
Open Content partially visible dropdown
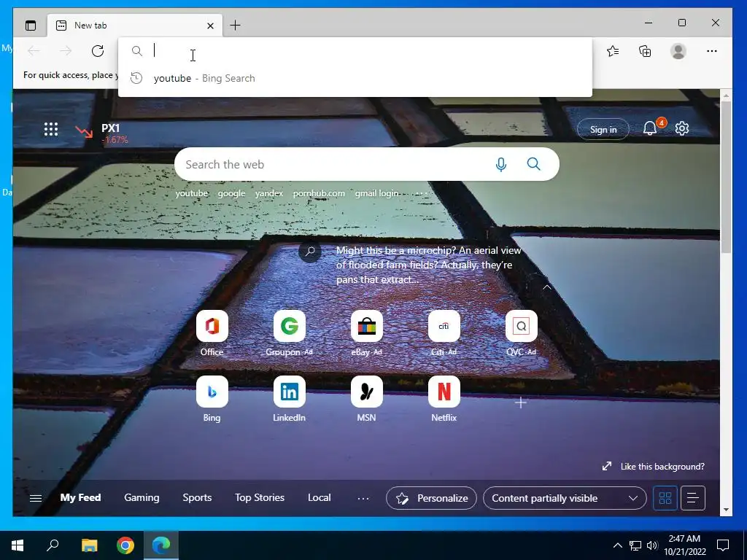(x=565, y=498)
